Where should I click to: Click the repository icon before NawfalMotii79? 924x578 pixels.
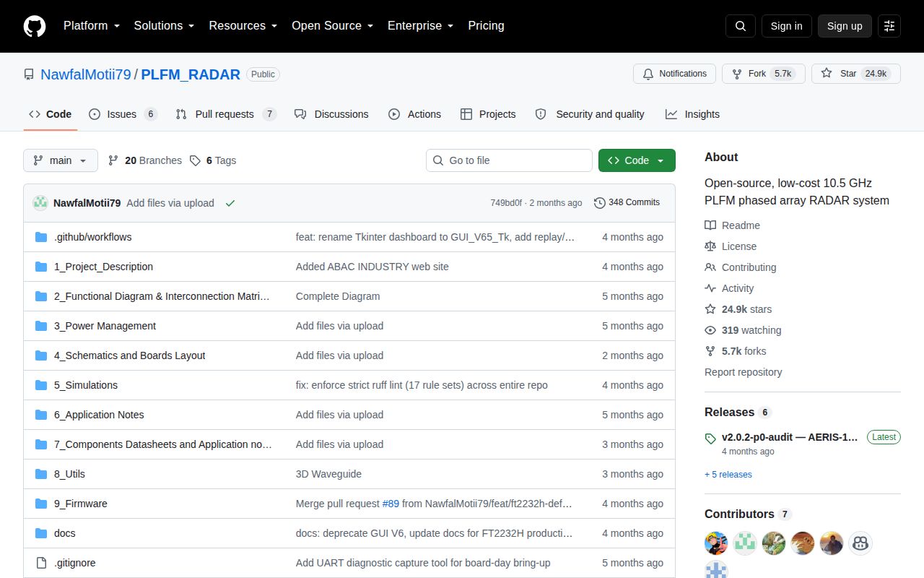[x=29, y=74]
